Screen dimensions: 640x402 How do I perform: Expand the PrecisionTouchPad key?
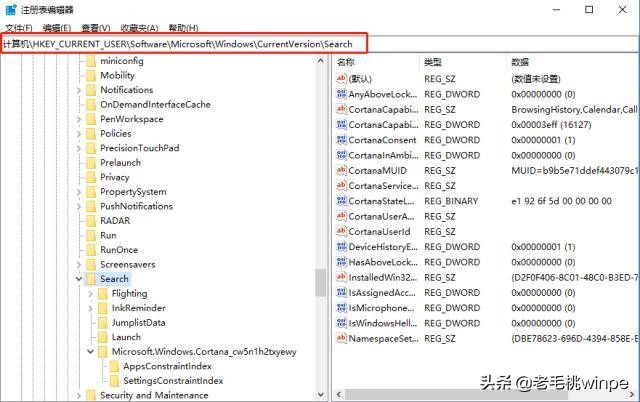[x=79, y=148]
